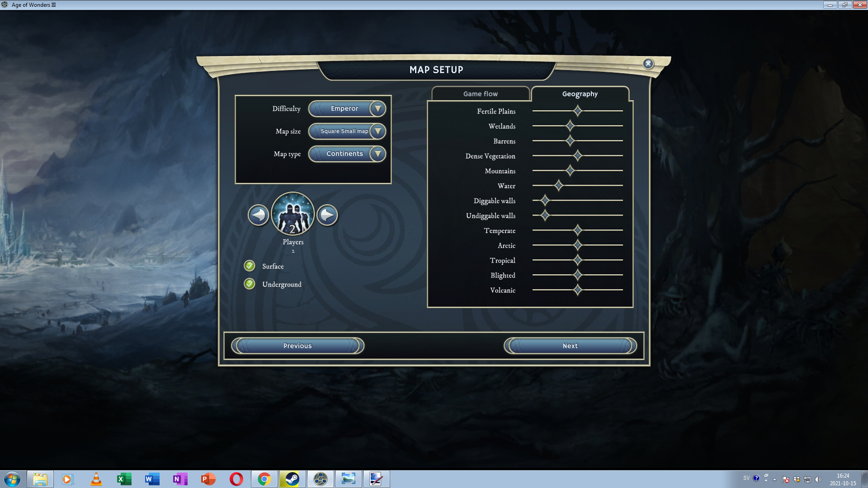Open PowerPoint from the taskbar
This screenshot has height=488, width=868.
pos(208,479)
